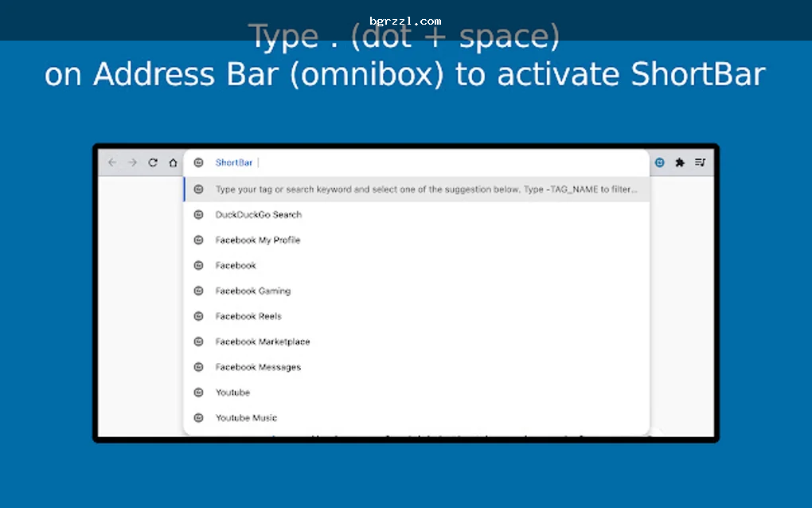This screenshot has height=508, width=812.
Task: Click the browser forward arrow
Action: point(133,162)
